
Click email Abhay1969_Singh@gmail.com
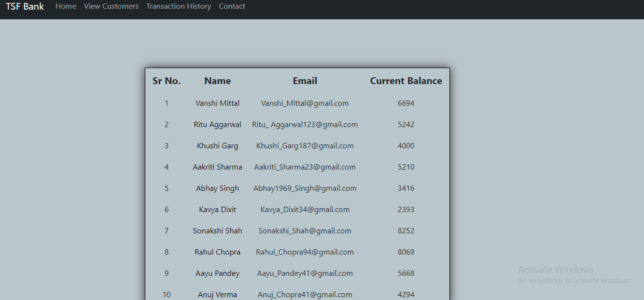pos(305,188)
